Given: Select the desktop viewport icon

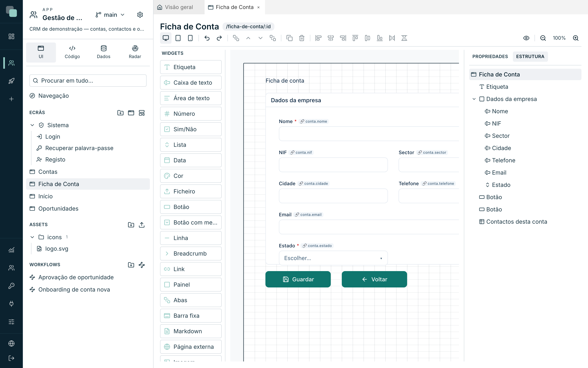Looking at the screenshot, I should [166, 38].
